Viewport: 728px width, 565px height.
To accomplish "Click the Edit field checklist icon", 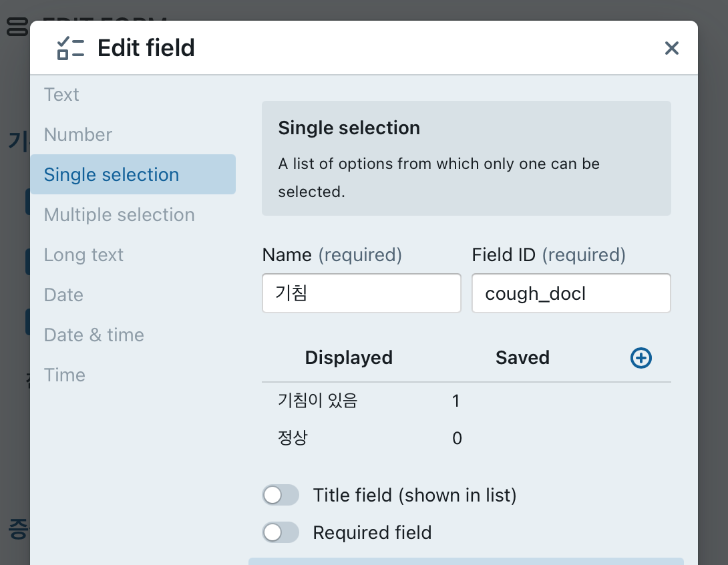I will pyautogui.click(x=71, y=48).
